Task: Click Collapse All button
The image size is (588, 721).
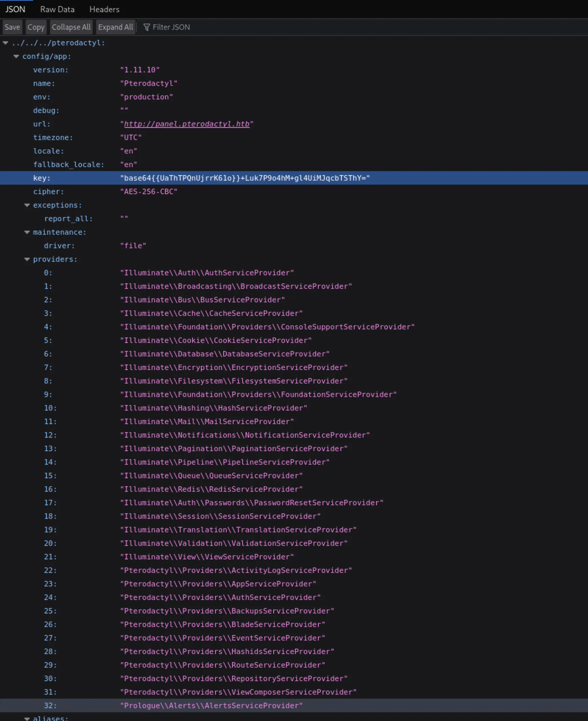Action: pyautogui.click(x=71, y=27)
